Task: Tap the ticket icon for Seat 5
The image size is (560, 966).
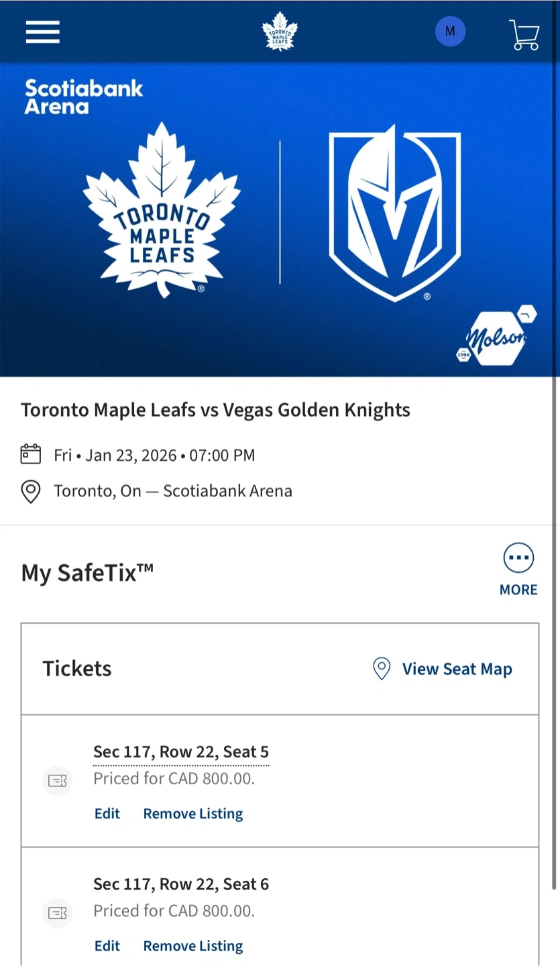Action: [x=57, y=781]
